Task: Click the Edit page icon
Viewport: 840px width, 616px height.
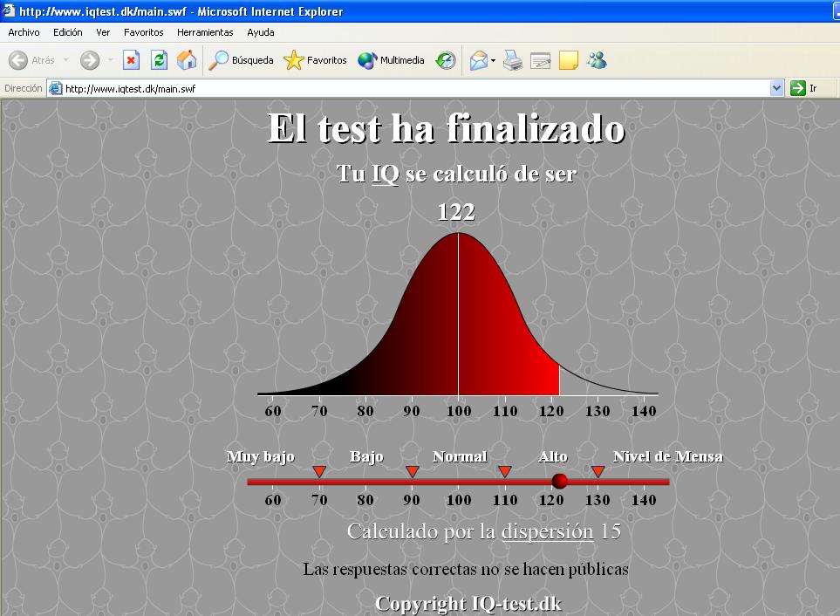Action: [x=541, y=60]
